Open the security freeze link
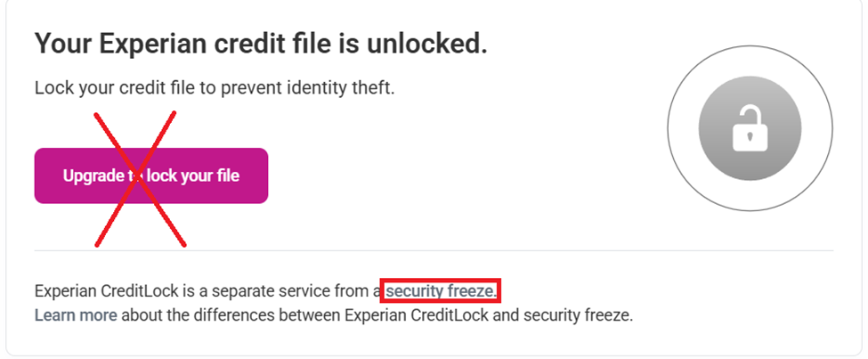The image size is (868, 359). [441, 290]
